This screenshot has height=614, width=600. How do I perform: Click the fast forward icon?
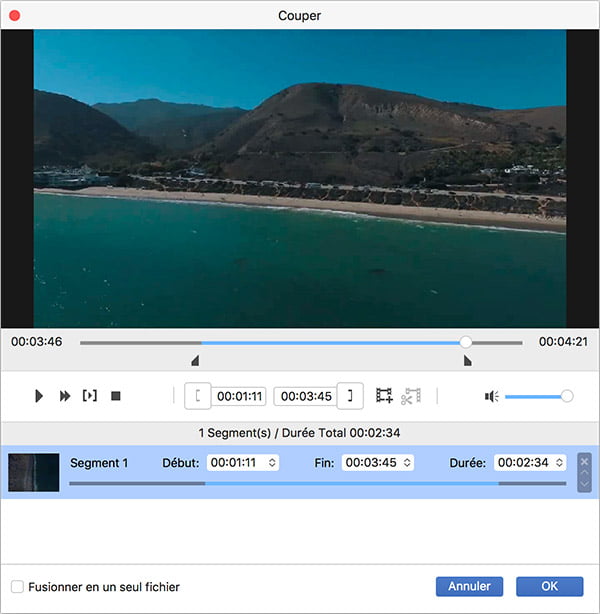point(65,396)
